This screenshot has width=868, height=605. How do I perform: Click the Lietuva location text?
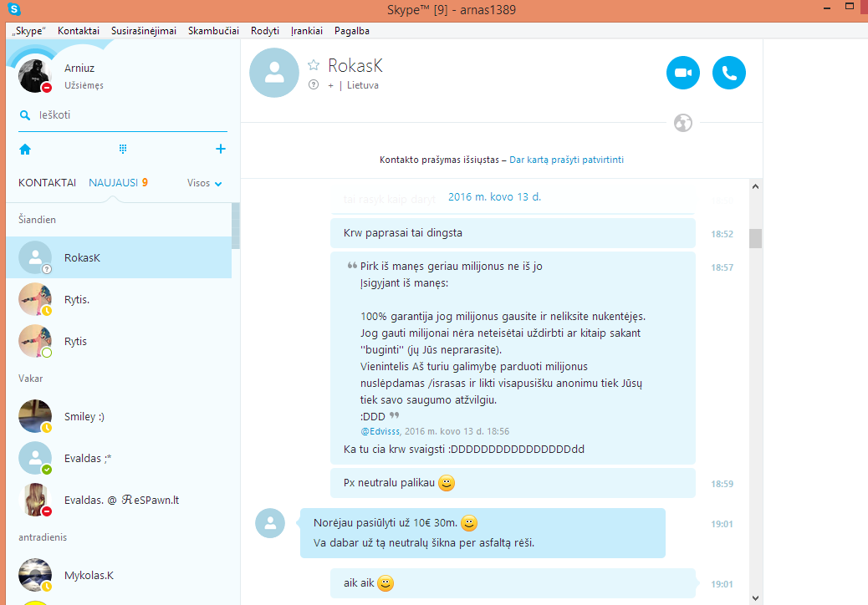[x=363, y=85]
